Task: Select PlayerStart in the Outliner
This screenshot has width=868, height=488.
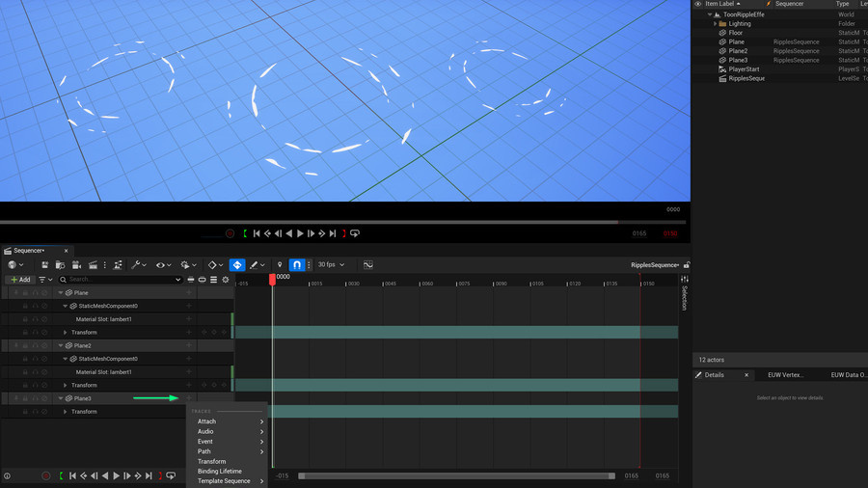Action: pos(744,69)
